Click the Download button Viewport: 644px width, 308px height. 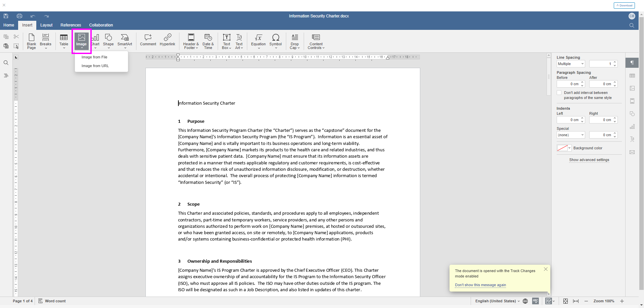(624, 5)
